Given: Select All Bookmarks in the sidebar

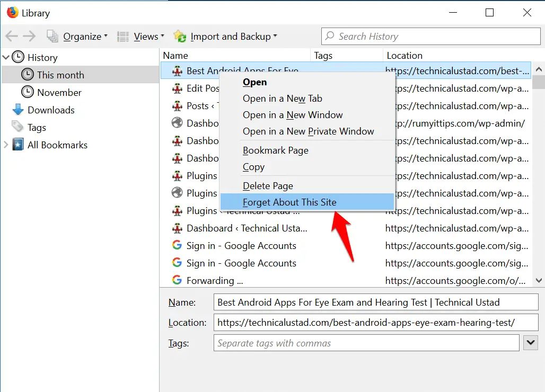Looking at the screenshot, I should pos(57,145).
